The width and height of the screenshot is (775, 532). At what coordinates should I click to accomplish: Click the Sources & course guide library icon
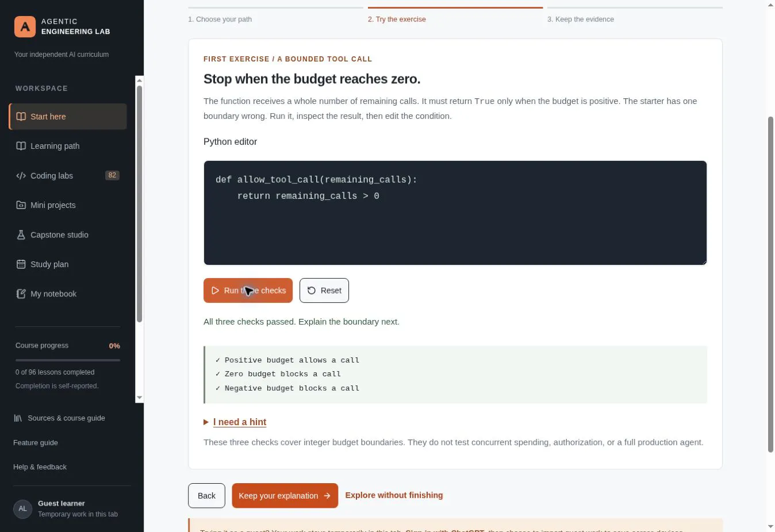point(18,418)
